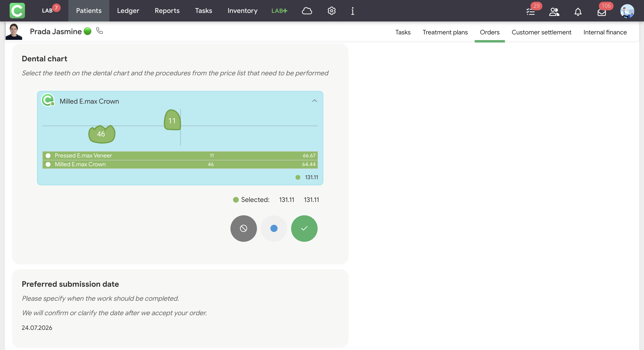Image resolution: width=644 pixels, height=350 pixels.
Task: Switch to the Treatment plans tab
Action: pyautogui.click(x=445, y=32)
